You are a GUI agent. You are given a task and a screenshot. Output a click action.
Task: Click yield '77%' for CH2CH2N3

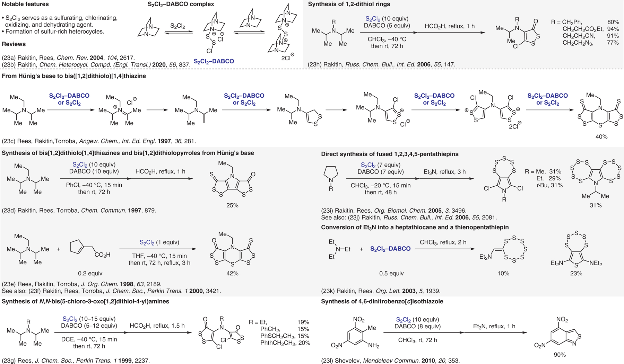tap(613, 43)
